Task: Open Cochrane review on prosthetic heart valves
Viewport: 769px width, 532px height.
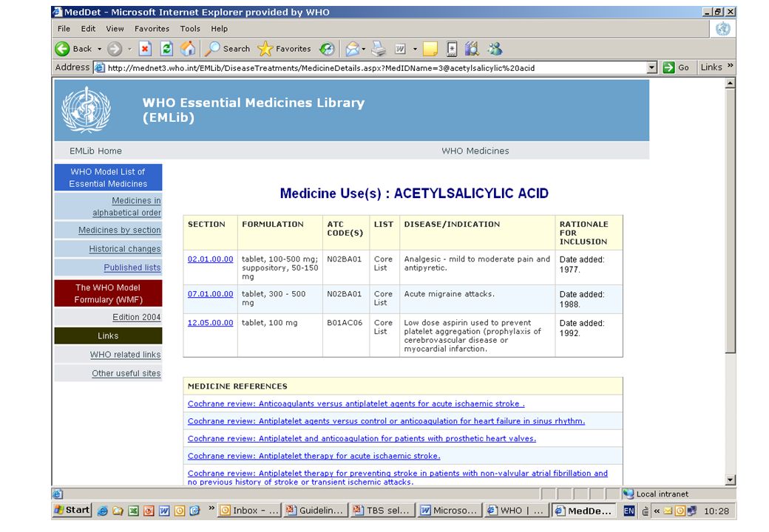Action: click(362, 438)
